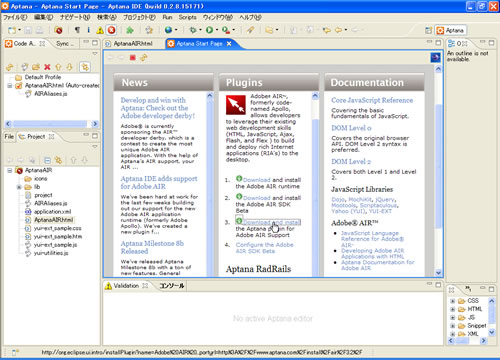This screenshot has width=500, height=360.
Task: Click Plugins column scroll up arrow
Action: (315, 96)
